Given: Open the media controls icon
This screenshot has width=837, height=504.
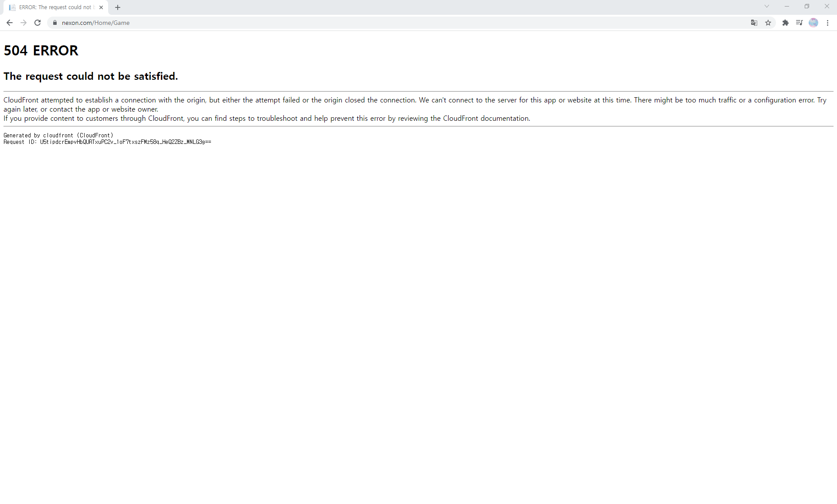Looking at the screenshot, I should pos(799,23).
